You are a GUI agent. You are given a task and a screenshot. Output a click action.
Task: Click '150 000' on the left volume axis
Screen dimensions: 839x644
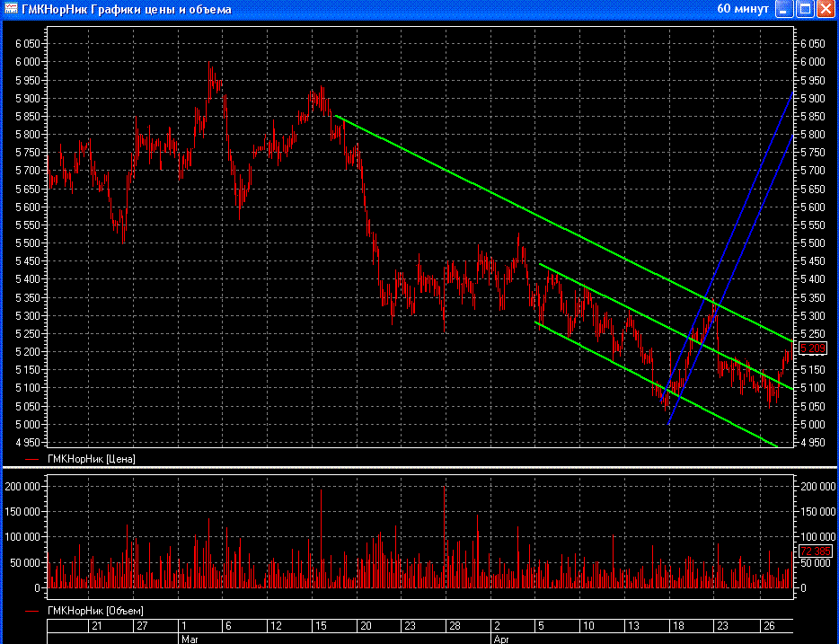pos(22,512)
